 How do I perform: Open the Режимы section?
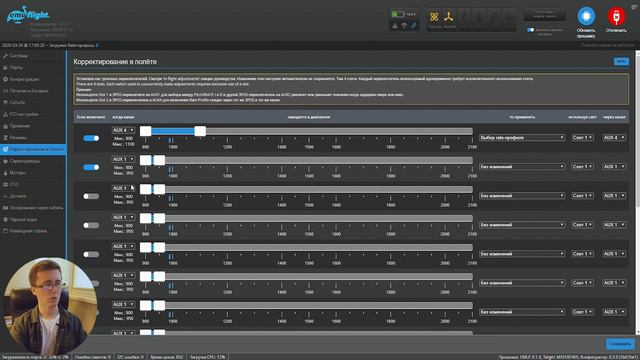click(33, 138)
